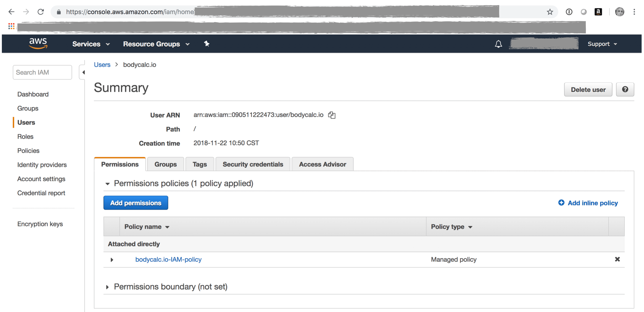Go to the AWS console home logo
Viewport: 644px width, 312px height.
tap(38, 44)
